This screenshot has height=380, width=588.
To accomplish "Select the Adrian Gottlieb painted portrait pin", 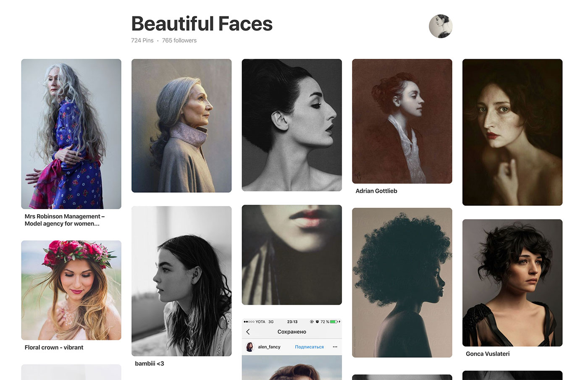I will (x=402, y=121).
